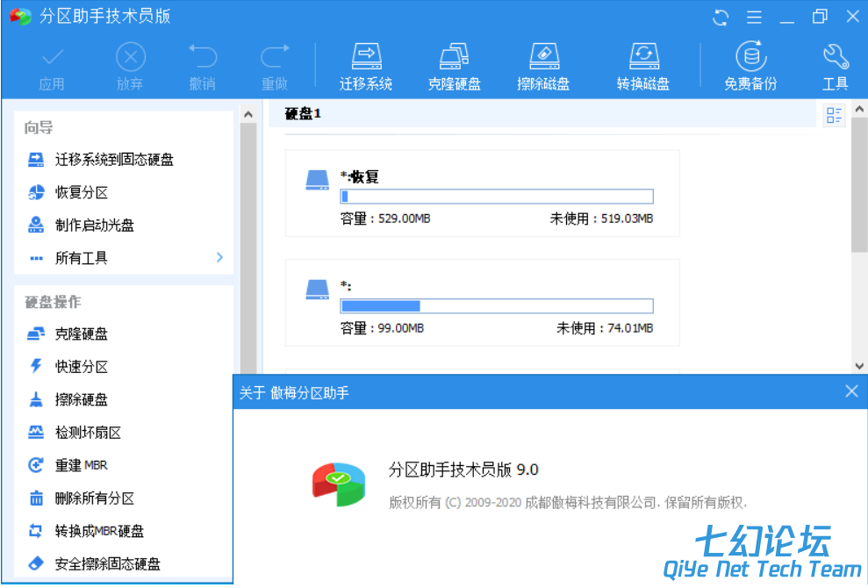Expand 所有工具 with the chevron arrow
Screen dimensions: 868x588
[x=219, y=257]
